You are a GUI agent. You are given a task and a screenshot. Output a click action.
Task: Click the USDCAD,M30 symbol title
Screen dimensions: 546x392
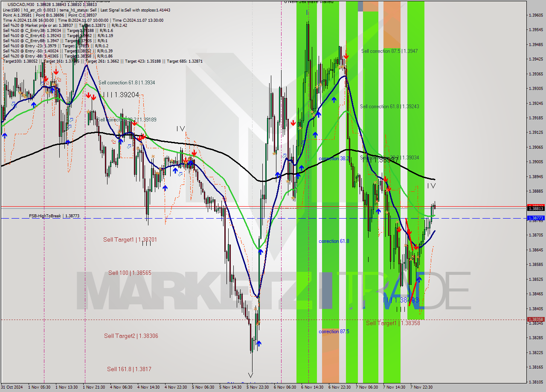click(20, 4)
